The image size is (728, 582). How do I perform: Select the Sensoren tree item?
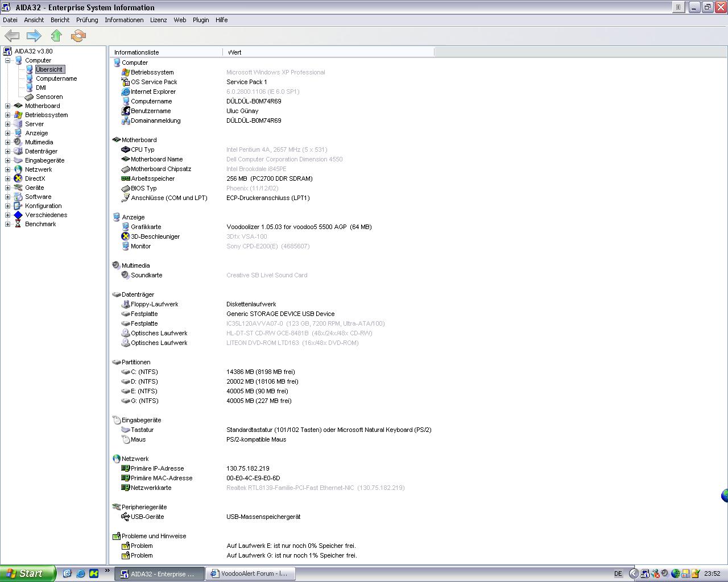(x=49, y=97)
